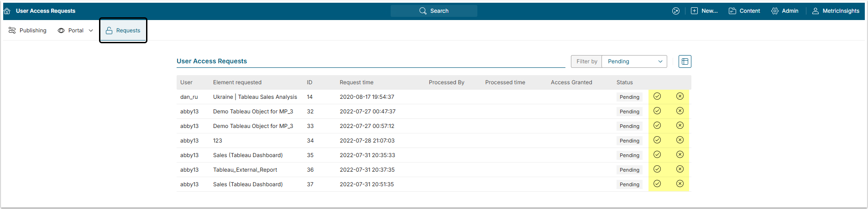The height and width of the screenshot is (209, 868).
Task: Expand the Portal menu chevron
Action: click(91, 31)
